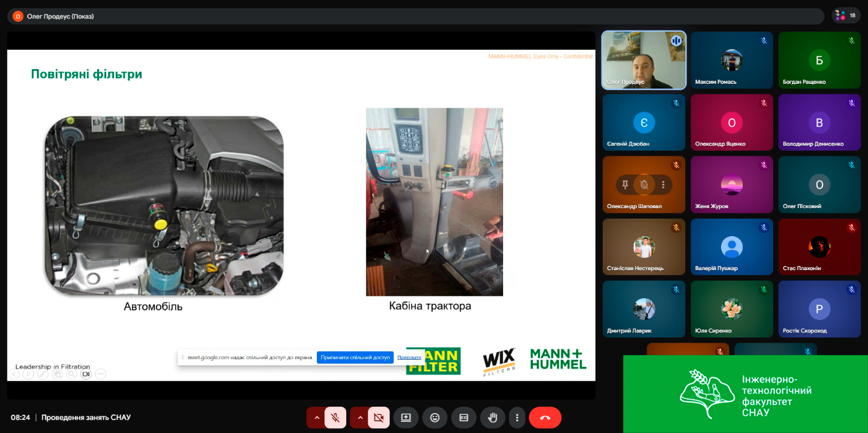The image size is (868, 433).
Task: Raise your hand in the meeting
Action: pos(493,418)
